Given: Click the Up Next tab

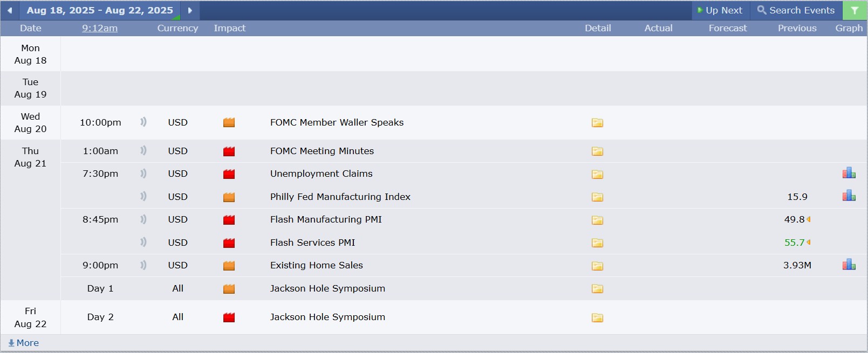Looking at the screenshot, I should [720, 10].
